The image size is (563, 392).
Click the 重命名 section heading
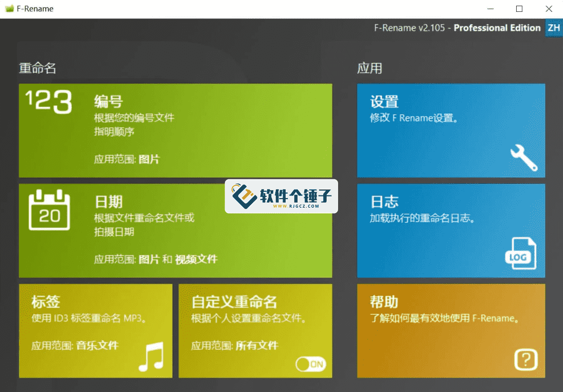tap(37, 68)
